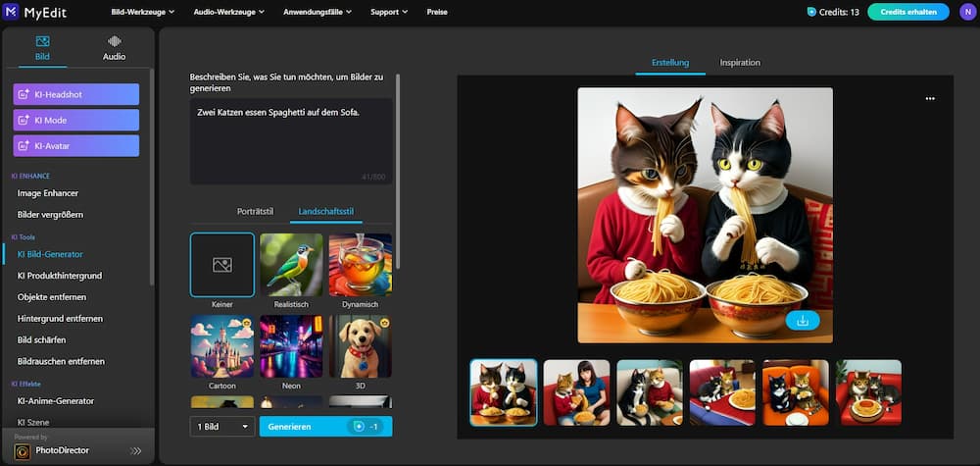Open the three-dots image options menu

[x=930, y=99]
